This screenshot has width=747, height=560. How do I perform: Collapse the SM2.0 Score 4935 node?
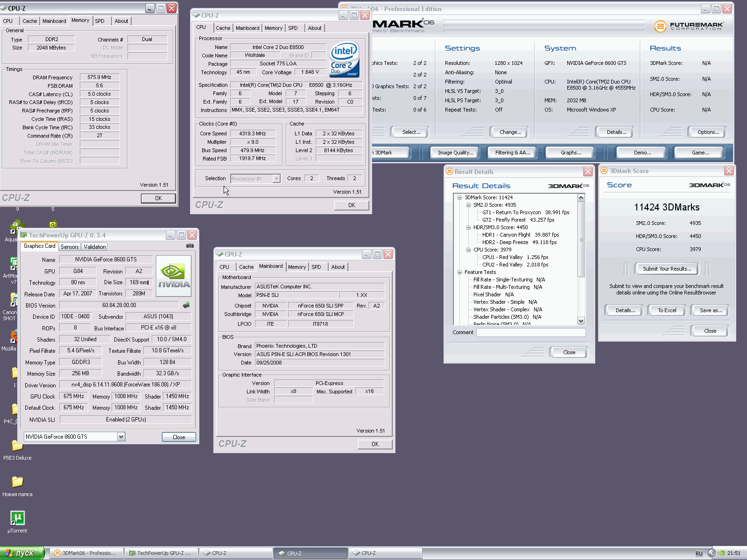point(468,205)
